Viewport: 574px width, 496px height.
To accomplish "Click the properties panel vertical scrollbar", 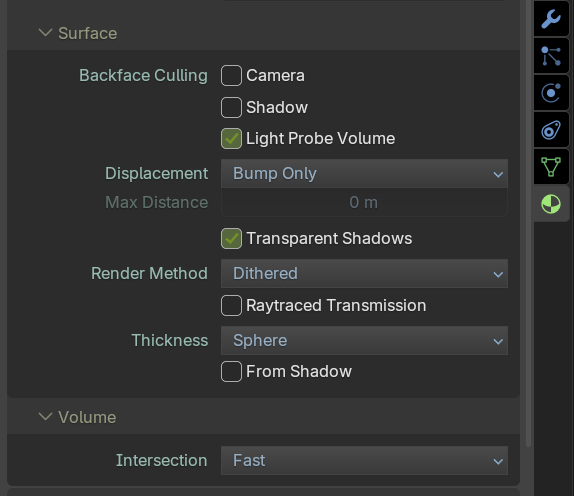I will (528, 223).
